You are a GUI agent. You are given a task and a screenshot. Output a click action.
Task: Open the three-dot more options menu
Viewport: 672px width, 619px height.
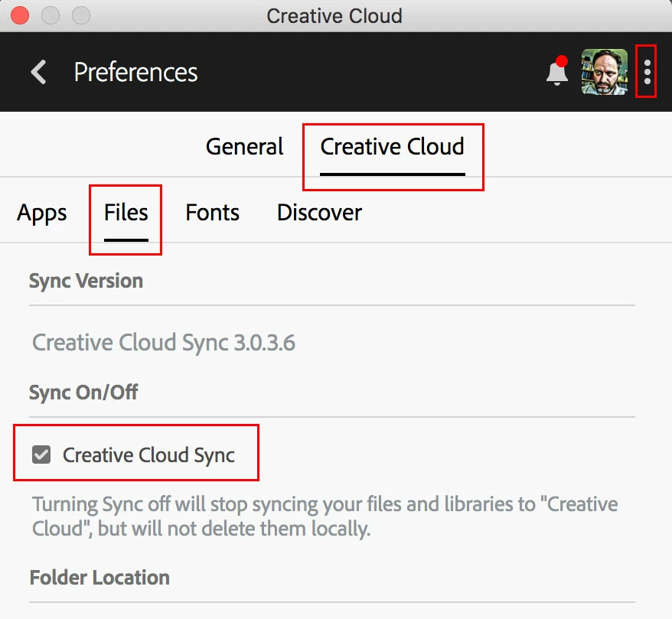[x=648, y=71]
